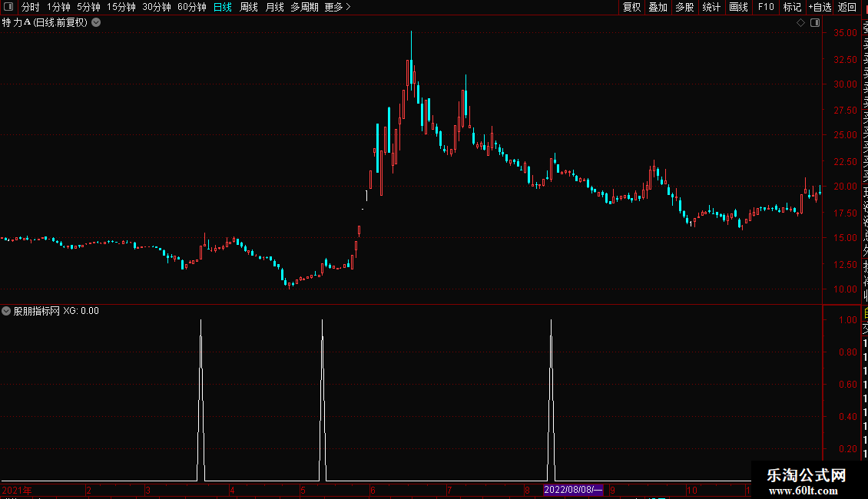Viewport: 868px width, 499px height.
Task: Switch to 日线 daily chart
Action: pos(223,7)
